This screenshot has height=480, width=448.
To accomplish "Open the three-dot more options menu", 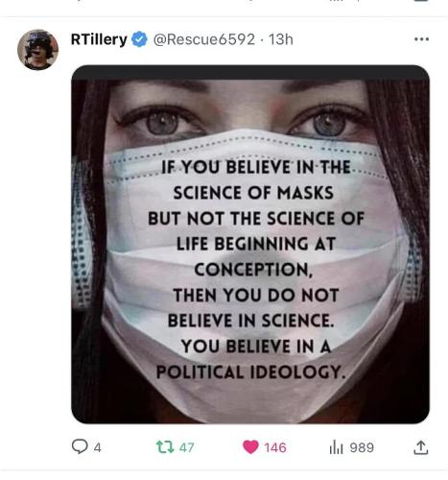I will 421,39.
